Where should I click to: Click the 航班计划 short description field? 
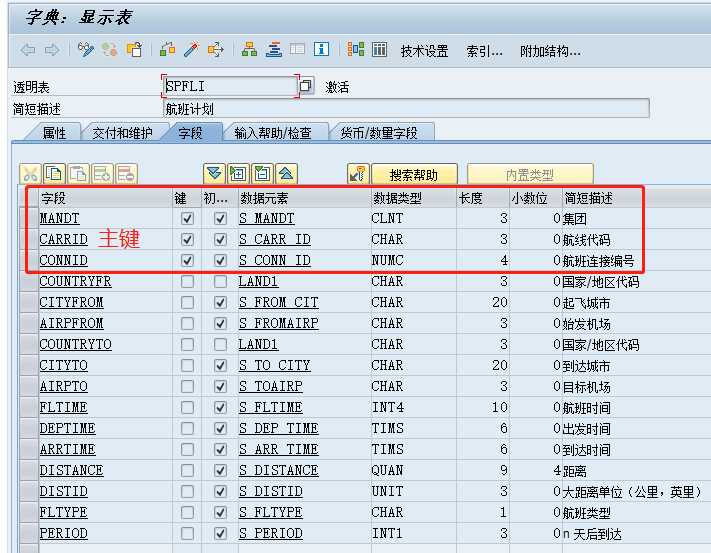[406, 109]
